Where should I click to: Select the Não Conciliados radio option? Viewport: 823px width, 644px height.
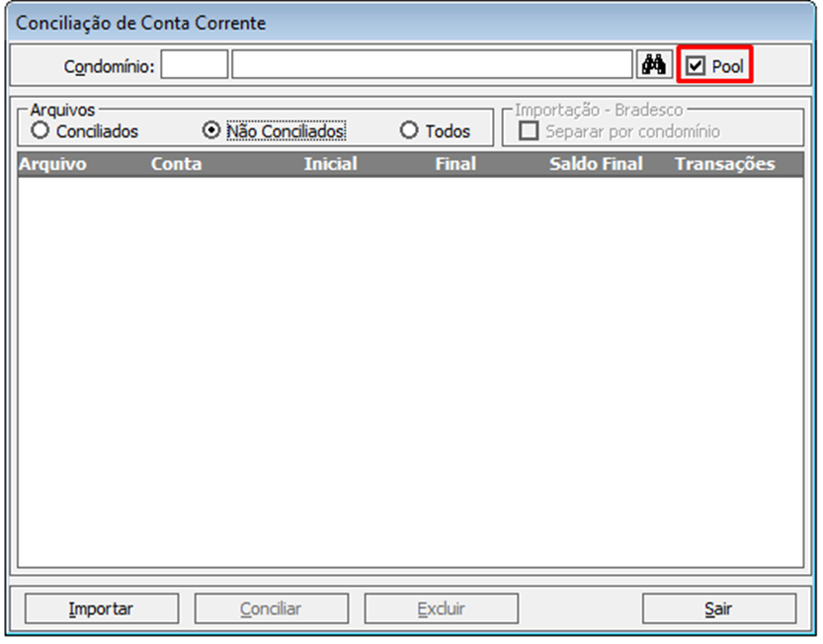click(211, 130)
